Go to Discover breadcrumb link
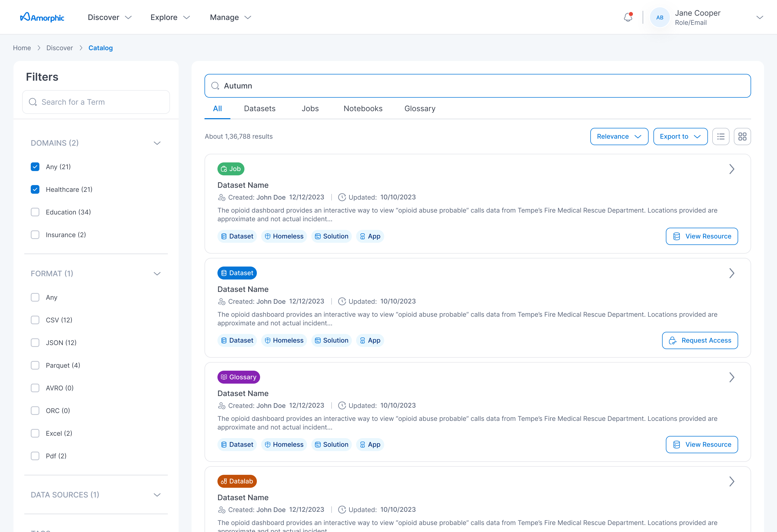This screenshot has height=532, width=777. (60, 48)
